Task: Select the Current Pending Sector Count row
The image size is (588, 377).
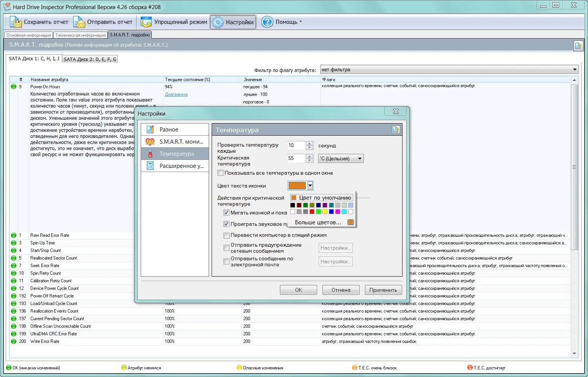Action: pyautogui.click(x=290, y=319)
